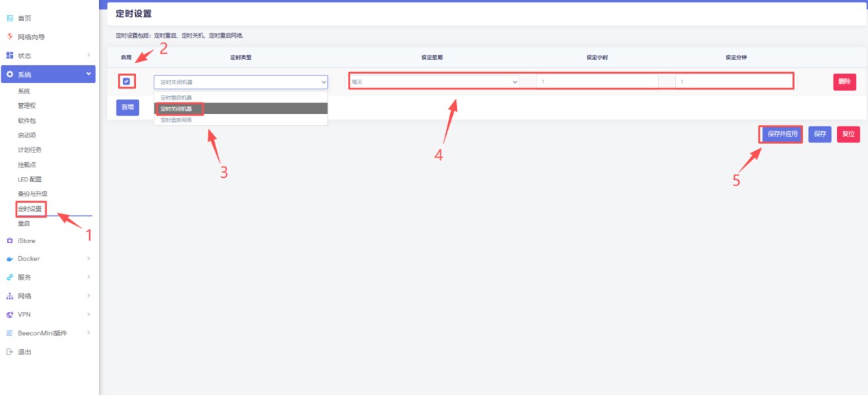
Task: Expand the VPN menu chevron
Action: pyautogui.click(x=89, y=315)
